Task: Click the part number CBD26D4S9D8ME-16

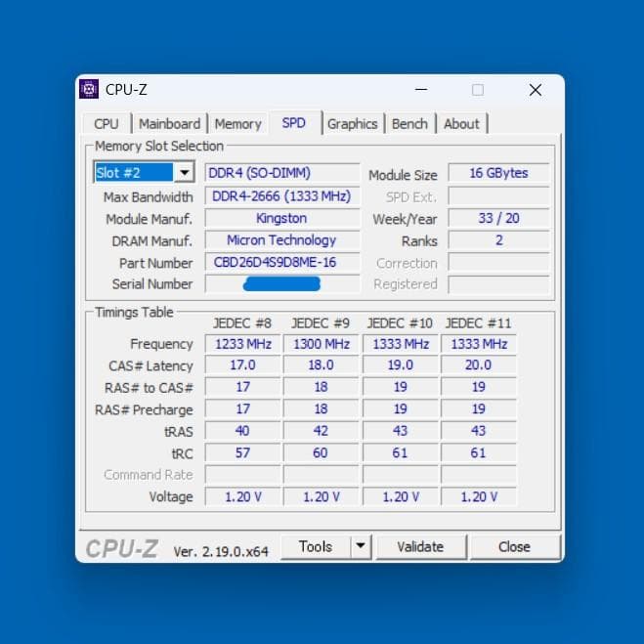Action: point(282,262)
